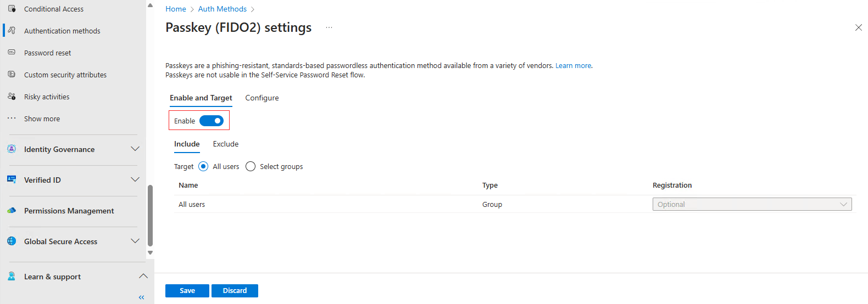The image size is (868, 304).
Task: Collapse the Learn & support section
Action: (143, 276)
